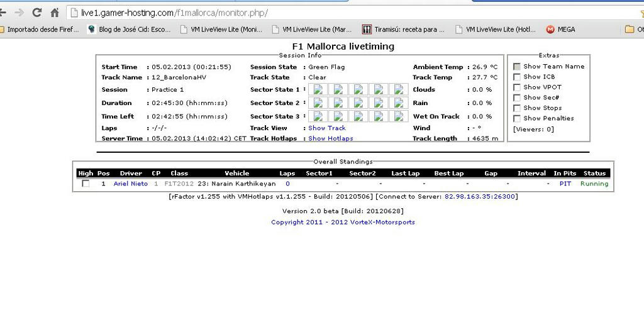
Task: Enable Show ICB checkbox
Action: 517,77
